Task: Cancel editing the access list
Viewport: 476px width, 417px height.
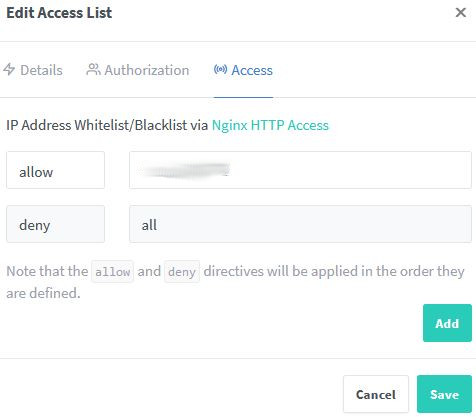Action: click(x=376, y=394)
